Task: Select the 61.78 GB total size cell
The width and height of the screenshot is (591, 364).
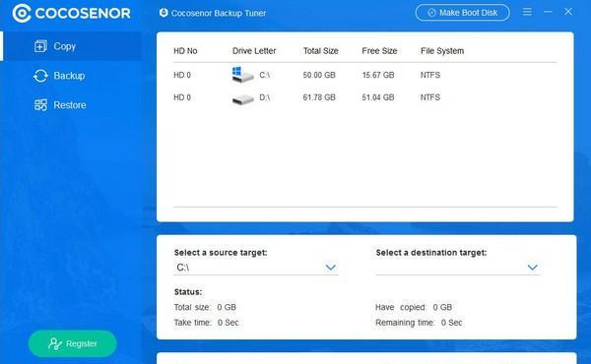Action: [x=319, y=97]
